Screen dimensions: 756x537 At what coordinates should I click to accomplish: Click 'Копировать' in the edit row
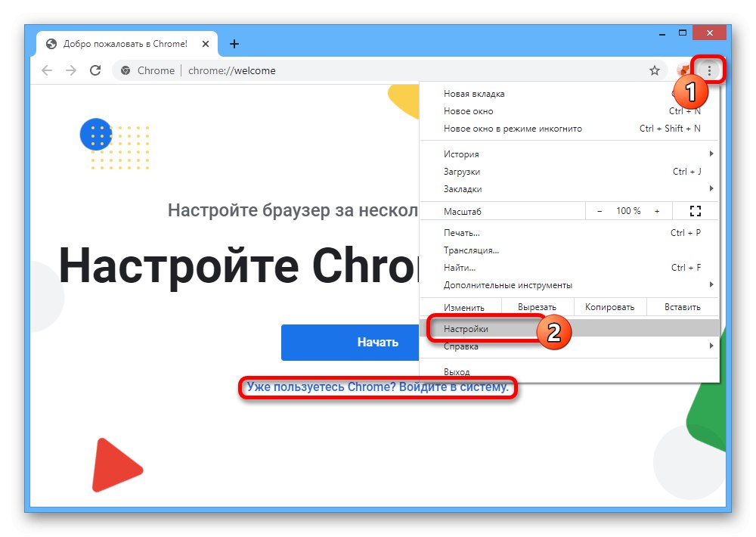point(609,307)
